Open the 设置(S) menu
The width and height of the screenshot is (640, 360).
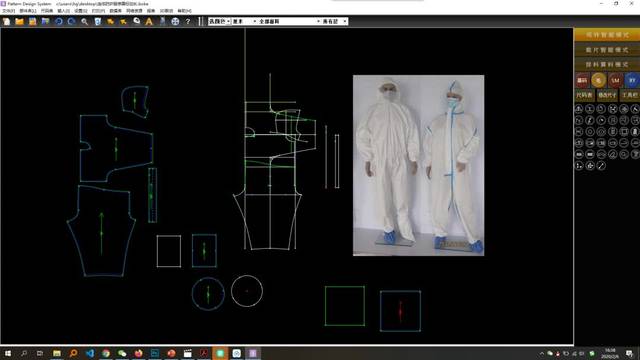[x=80, y=11]
